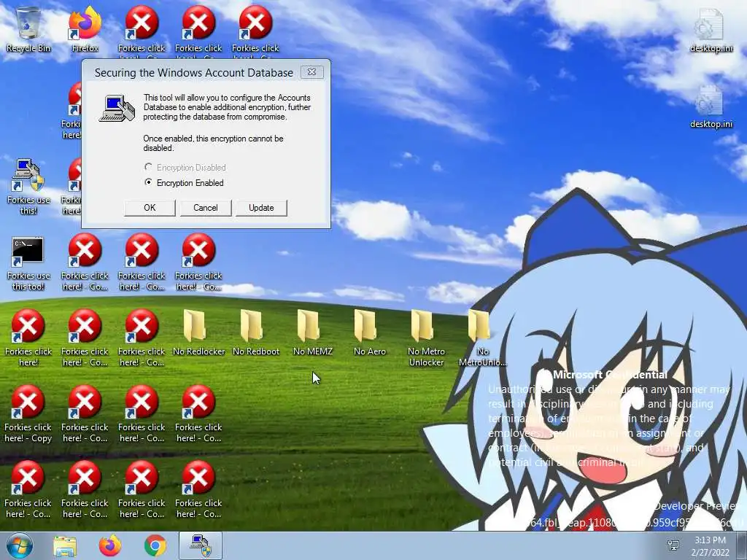Launch Firefox from the taskbar

coord(110,546)
